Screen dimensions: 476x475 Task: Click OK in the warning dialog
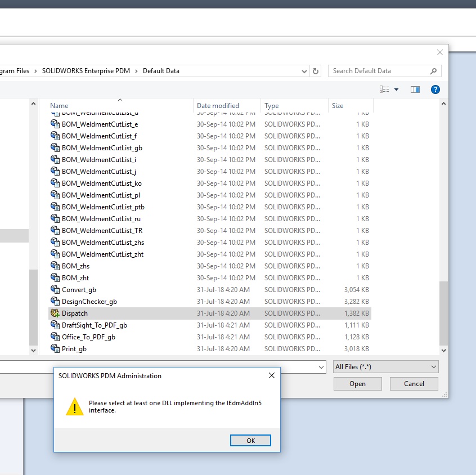coord(250,440)
